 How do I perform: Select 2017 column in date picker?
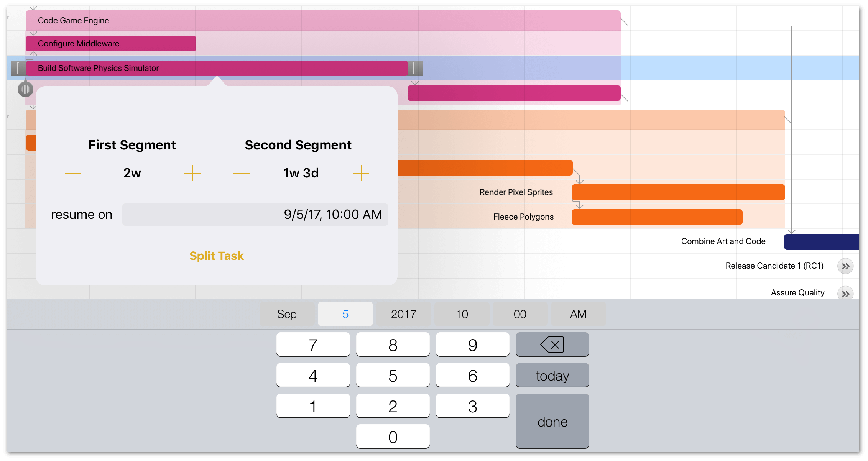[403, 313]
